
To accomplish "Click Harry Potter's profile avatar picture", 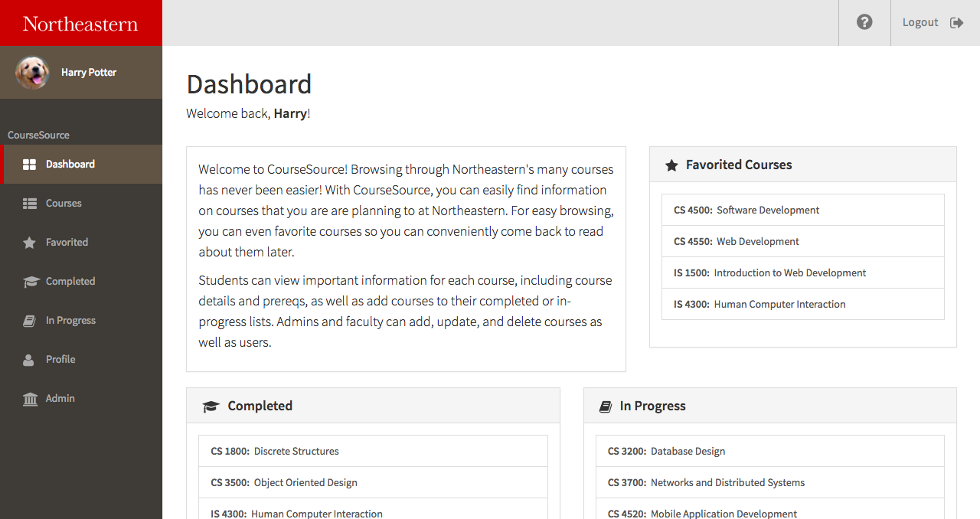I will point(32,73).
